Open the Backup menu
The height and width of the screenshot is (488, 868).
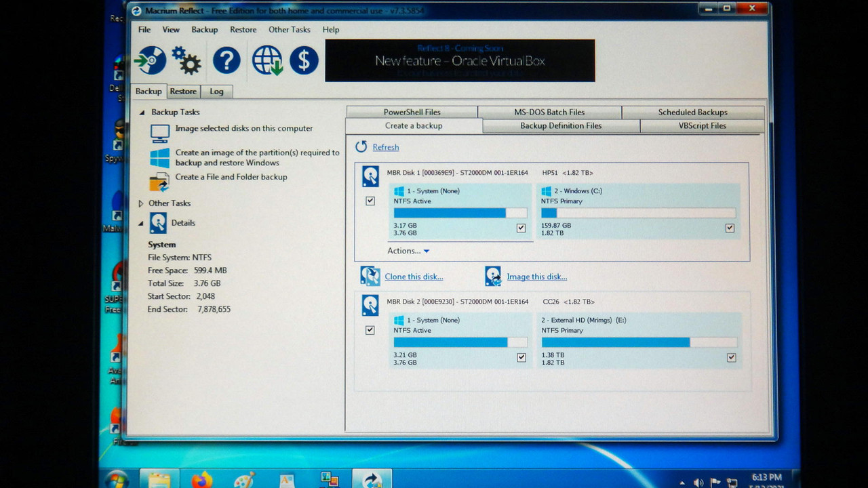click(x=204, y=30)
